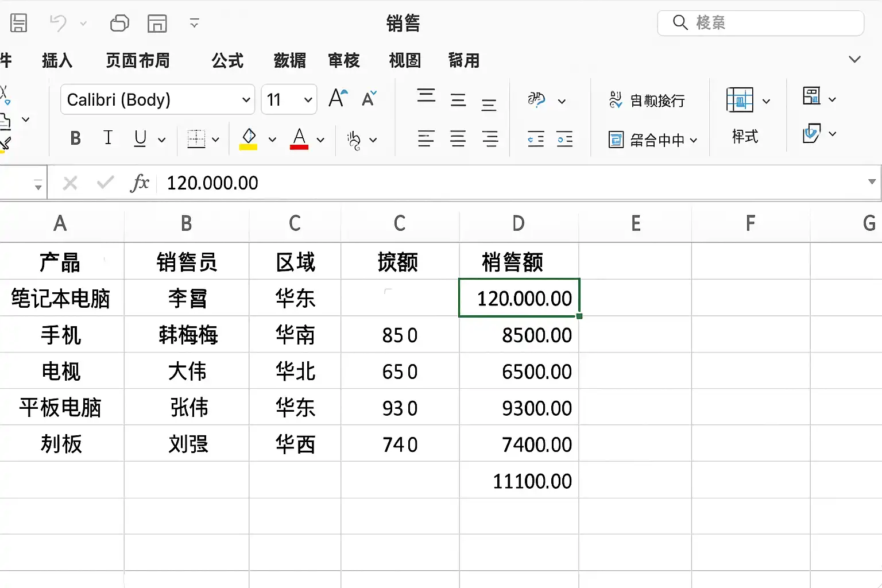Toggle Italic formatting
This screenshot has width=882, height=588.
point(107,138)
